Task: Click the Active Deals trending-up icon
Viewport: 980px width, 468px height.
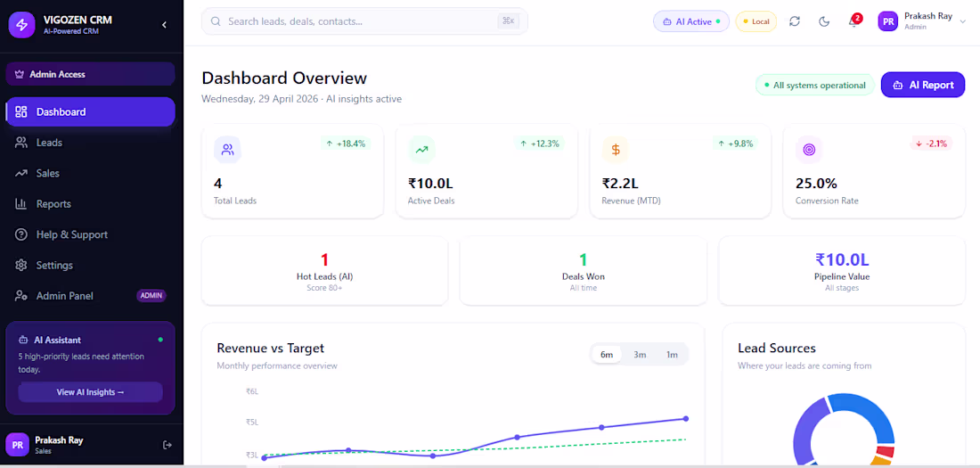Action: click(x=422, y=150)
